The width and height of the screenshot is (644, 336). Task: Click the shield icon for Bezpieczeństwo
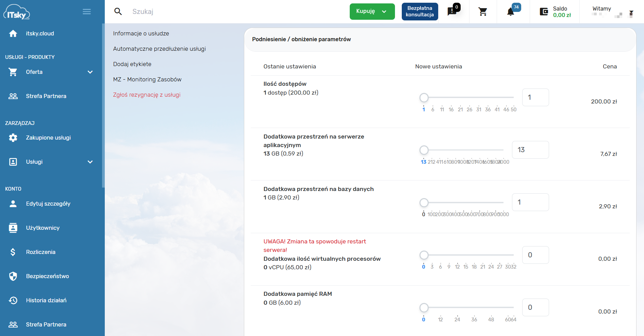tap(13, 276)
